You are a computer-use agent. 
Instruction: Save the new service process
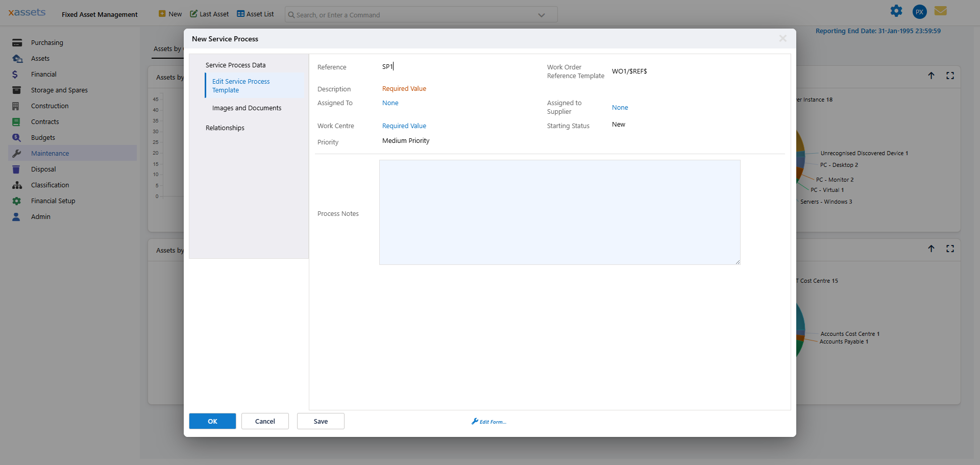pos(320,421)
